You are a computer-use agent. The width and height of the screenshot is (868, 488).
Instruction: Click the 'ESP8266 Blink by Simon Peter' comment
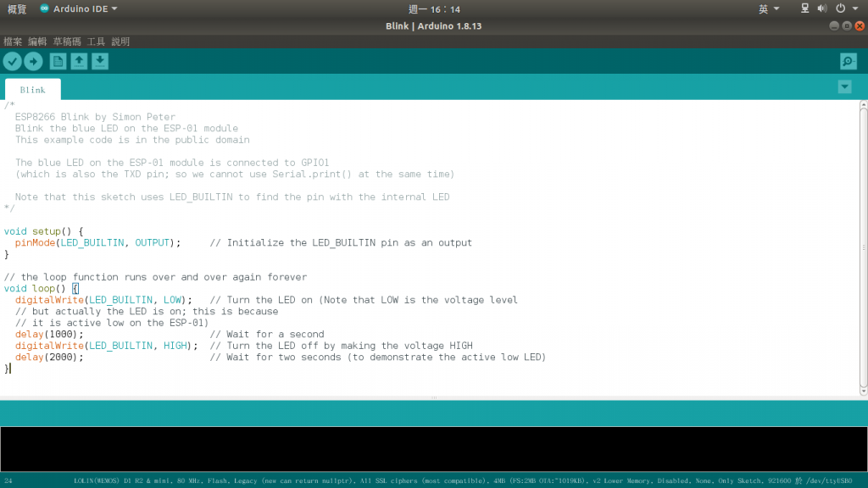pyautogui.click(x=95, y=117)
